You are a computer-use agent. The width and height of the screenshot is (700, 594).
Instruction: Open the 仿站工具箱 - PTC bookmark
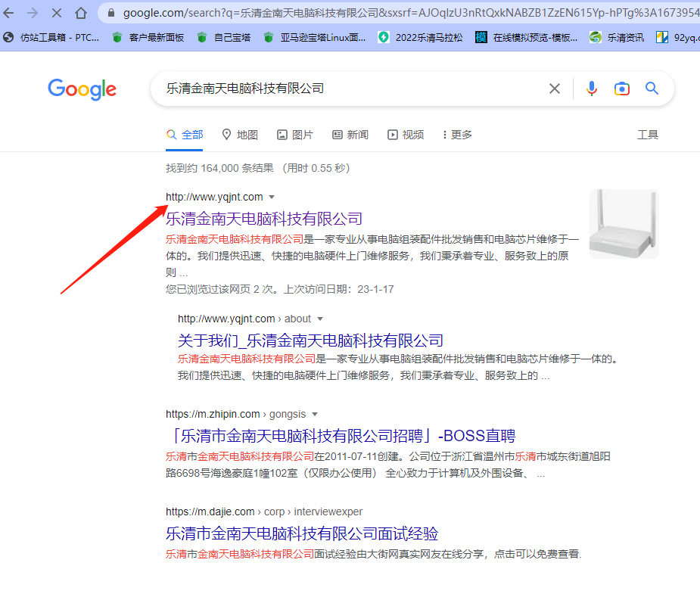tap(51, 38)
